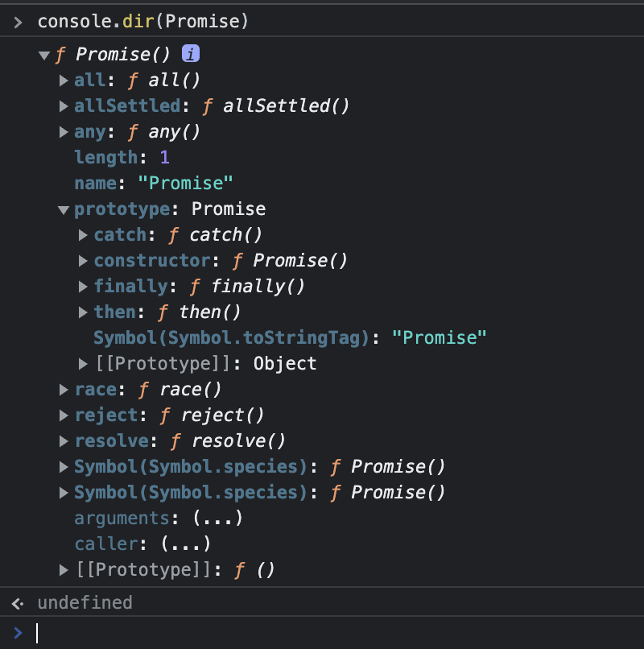
Task: Click the resolve property name
Action: [112, 440]
